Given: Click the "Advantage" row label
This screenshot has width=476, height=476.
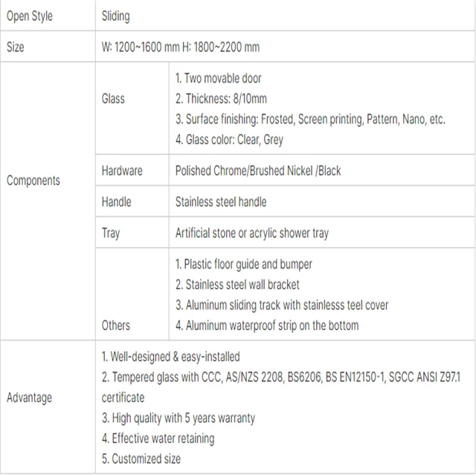Looking at the screenshot, I should [30, 397].
